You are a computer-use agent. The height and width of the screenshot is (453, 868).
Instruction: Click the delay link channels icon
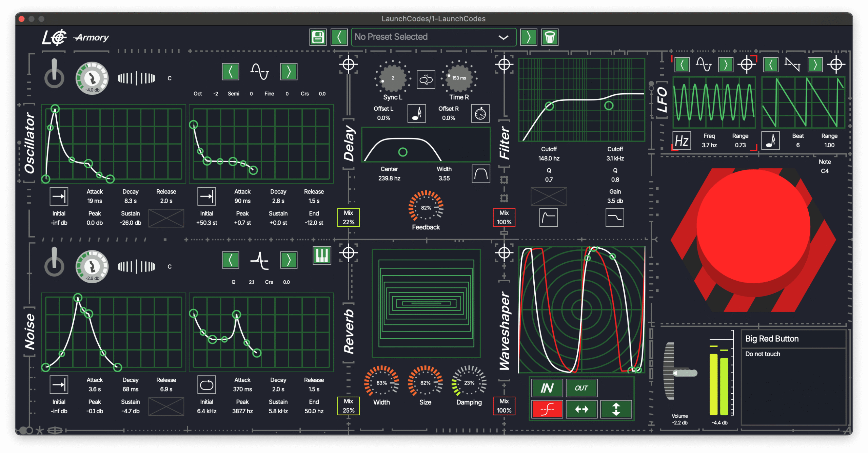pyautogui.click(x=426, y=80)
